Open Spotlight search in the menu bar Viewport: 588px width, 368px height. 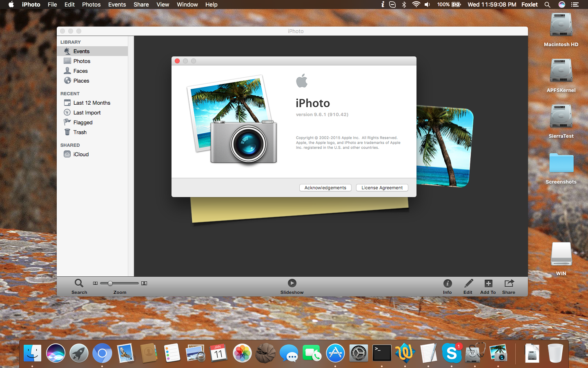pos(548,4)
